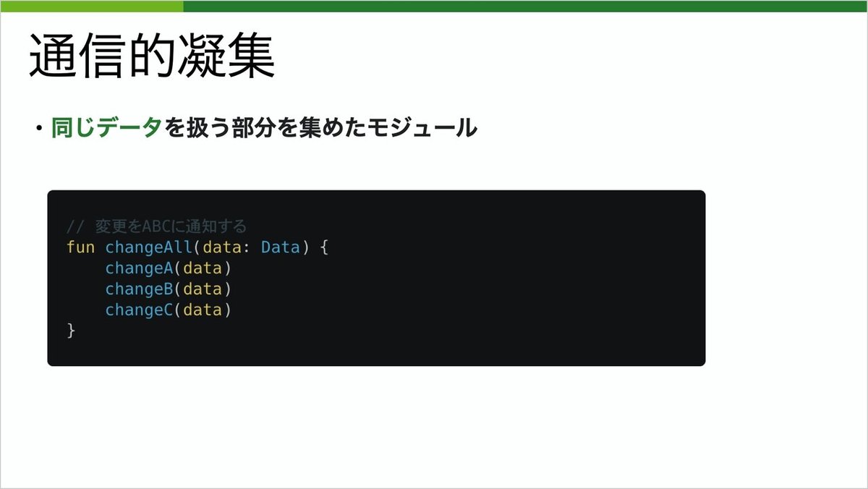Click the slide title 通信的凝集

pyautogui.click(x=152, y=56)
